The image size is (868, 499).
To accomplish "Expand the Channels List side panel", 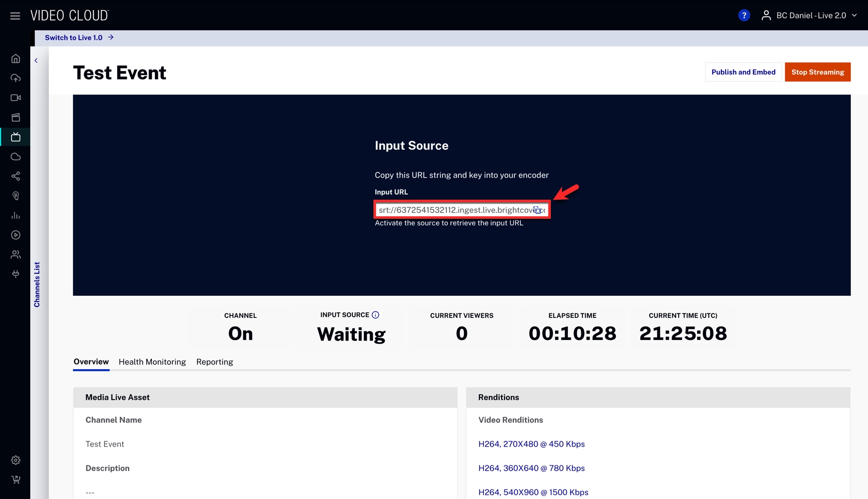I will point(37,284).
